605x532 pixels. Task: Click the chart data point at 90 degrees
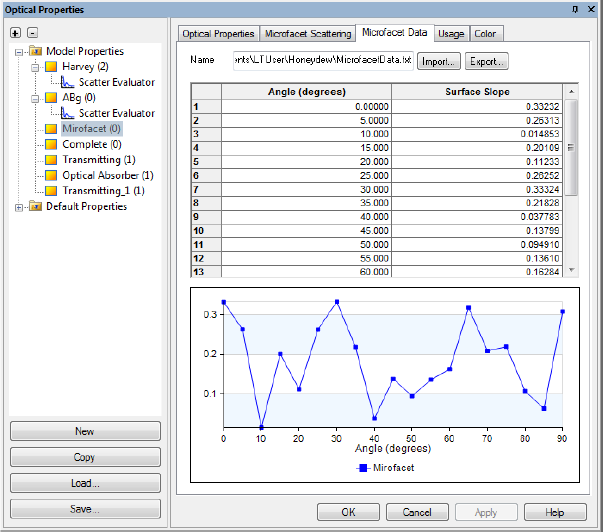[x=563, y=311]
